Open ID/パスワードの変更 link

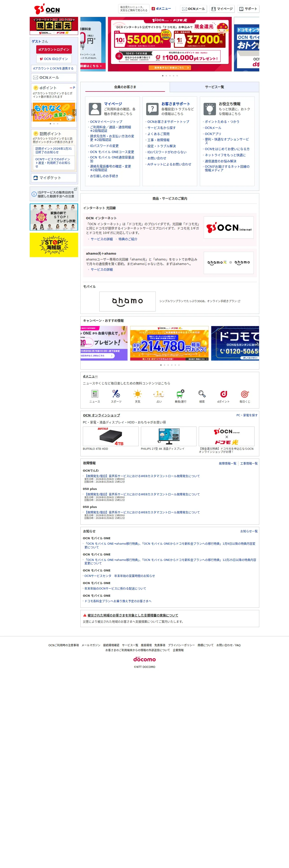(104, 146)
